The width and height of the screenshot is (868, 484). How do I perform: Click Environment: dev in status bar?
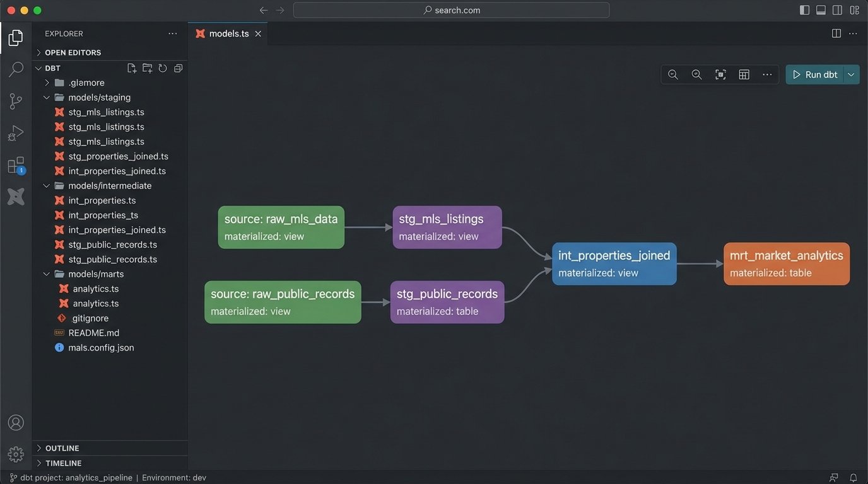174,478
